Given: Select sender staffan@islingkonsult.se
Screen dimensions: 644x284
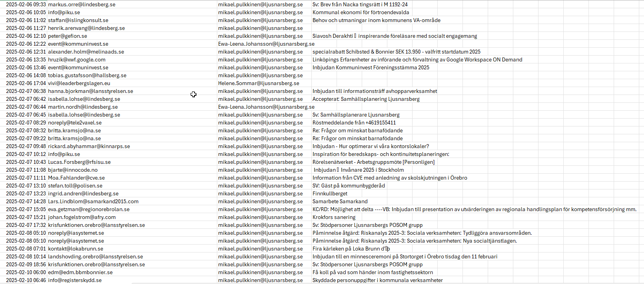Looking at the screenshot, I should (x=78, y=20).
